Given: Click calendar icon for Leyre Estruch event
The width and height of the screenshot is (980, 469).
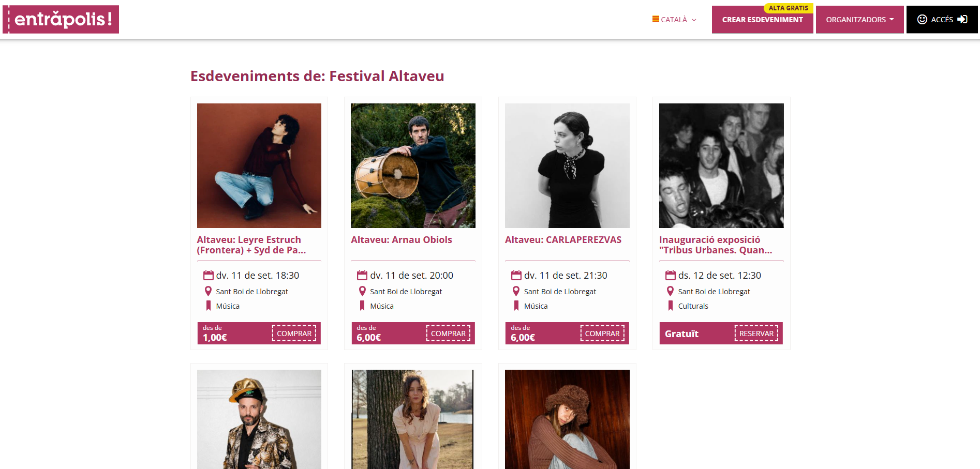Looking at the screenshot, I should (x=209, y=275).
